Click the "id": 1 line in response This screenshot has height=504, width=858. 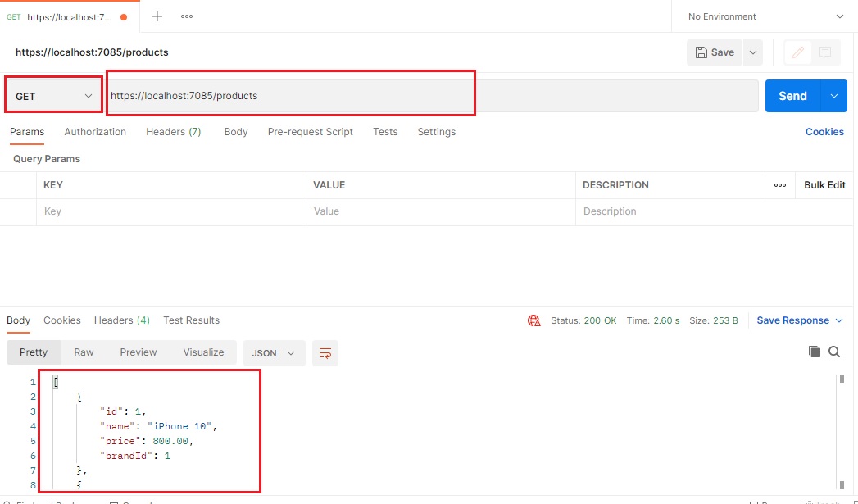(x=123, y=411)
